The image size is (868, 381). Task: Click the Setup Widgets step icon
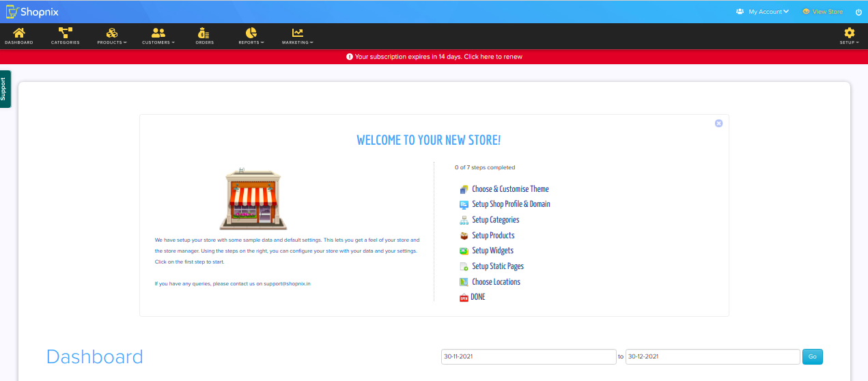[x=464, y=251]
